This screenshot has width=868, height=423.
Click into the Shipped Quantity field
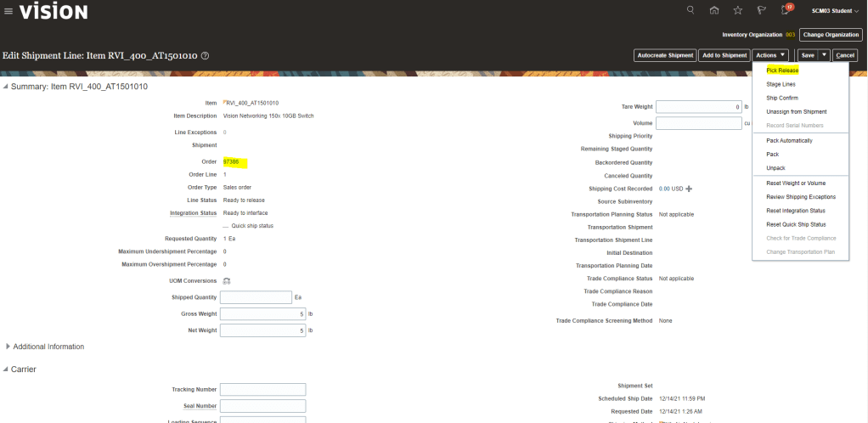[256, 297]
